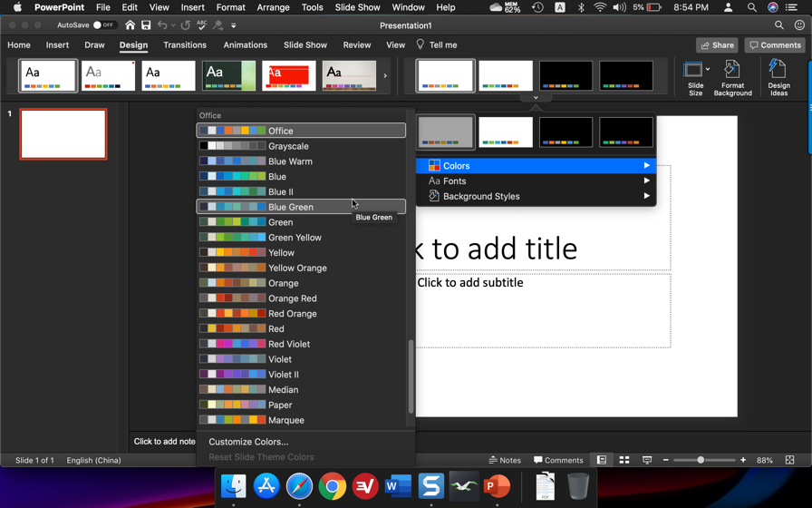
Task: Start Slide Show from the status bar icon
Action: click(647, 460)
